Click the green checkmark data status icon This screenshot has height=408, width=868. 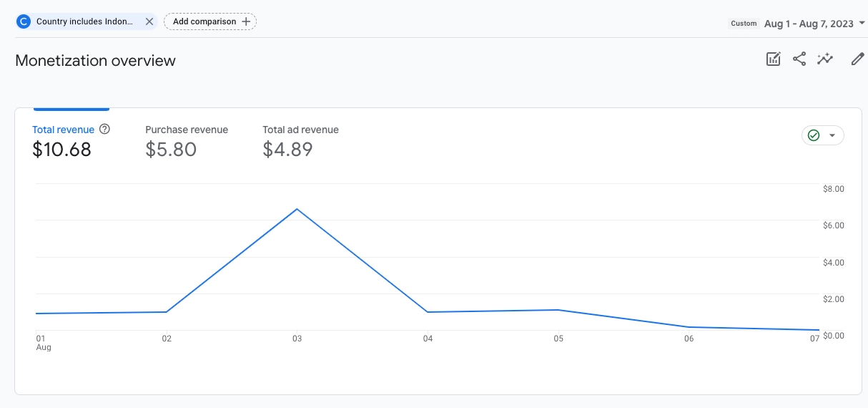813,135
